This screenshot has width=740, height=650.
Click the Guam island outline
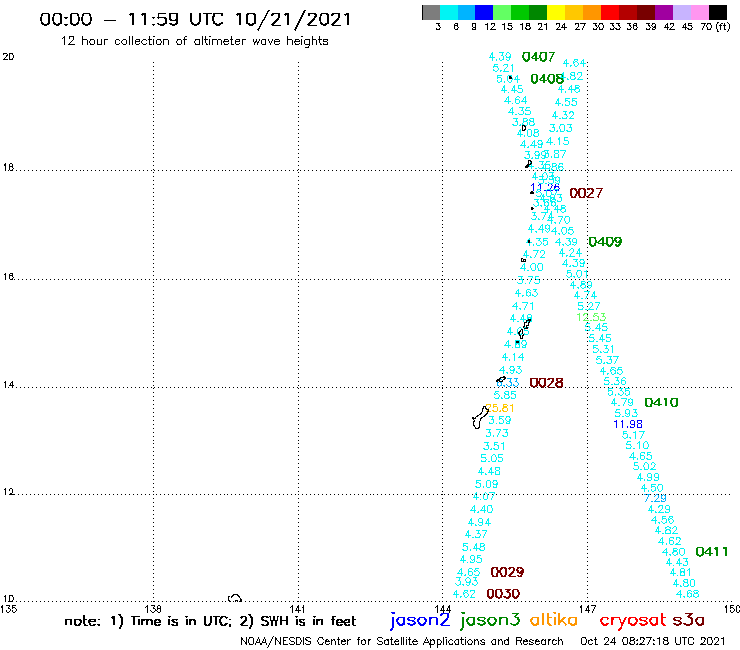[480, 417]
